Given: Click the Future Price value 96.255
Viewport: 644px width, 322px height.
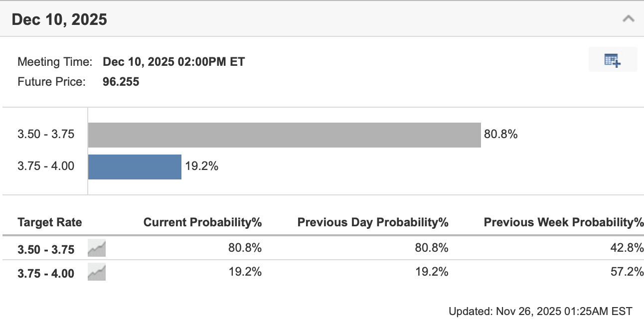Looking at the screenshot, I should tap(121, 82).
